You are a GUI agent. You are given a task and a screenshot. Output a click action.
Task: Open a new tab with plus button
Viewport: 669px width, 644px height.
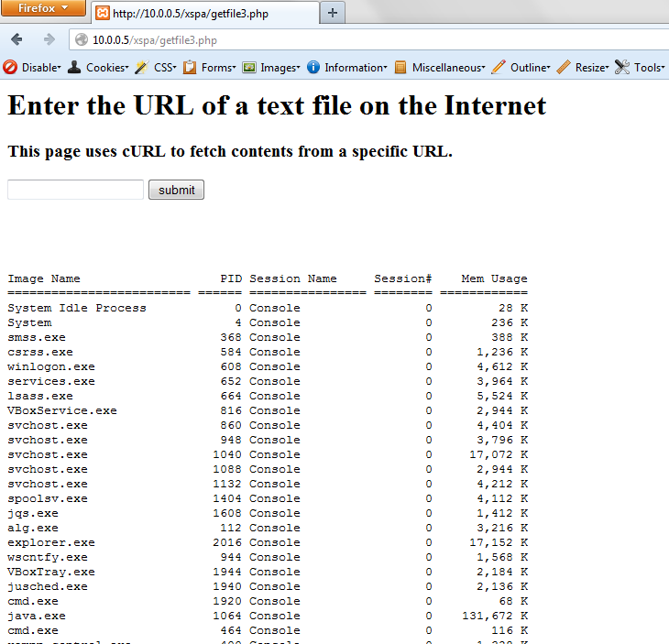pyautogui.click(x=332, y=13)
